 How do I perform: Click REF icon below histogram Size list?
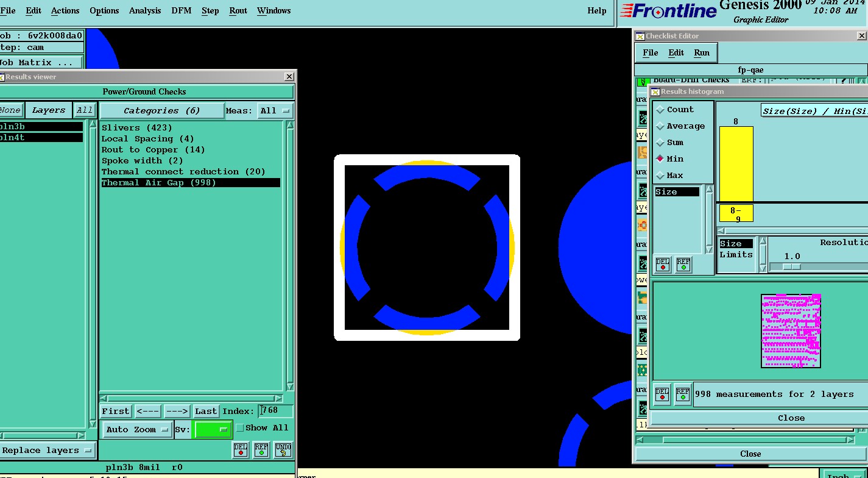coord(683,265)
